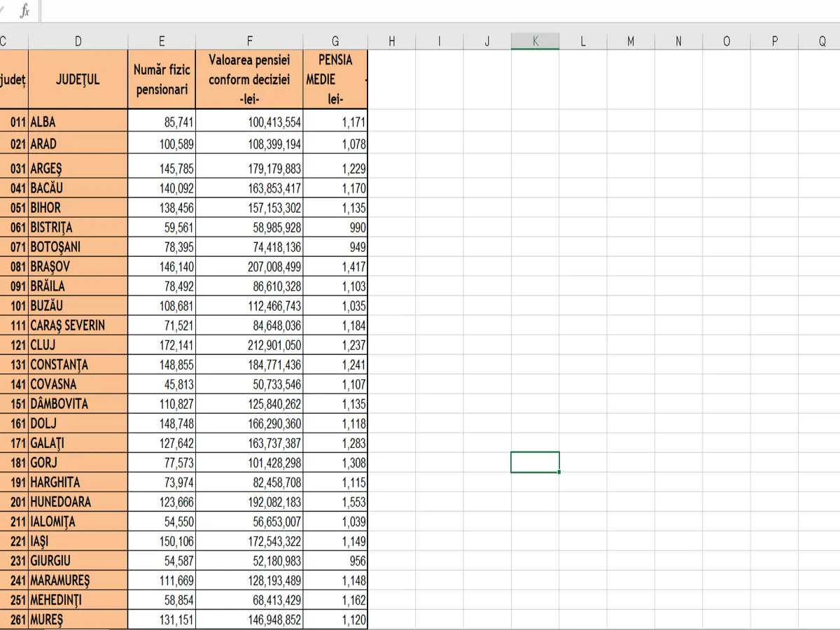Screen dimensions: 840x630
Task: Click the ALBA county cell
Action: coord(78,122)
